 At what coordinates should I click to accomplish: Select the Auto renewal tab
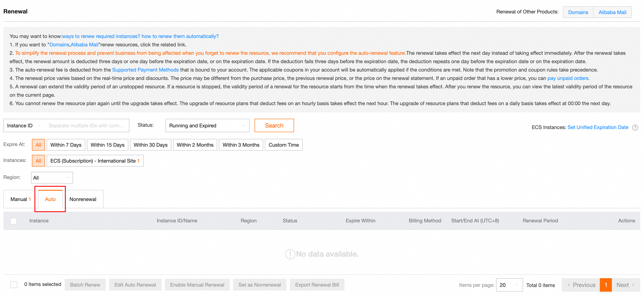[50, 199]
